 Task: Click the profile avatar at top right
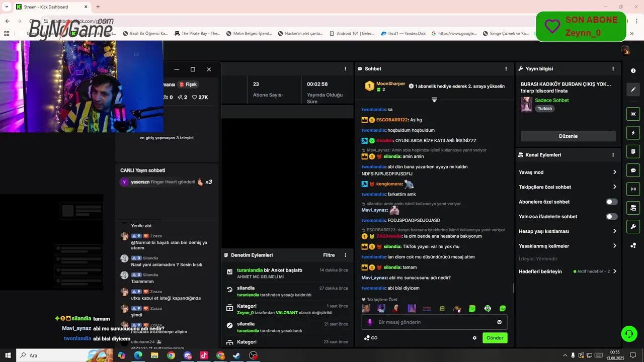click(x=625, y=50)
